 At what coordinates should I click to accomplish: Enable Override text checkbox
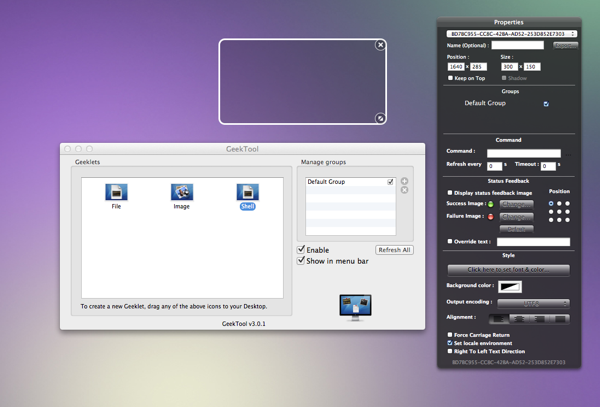[x=450, y=241]
